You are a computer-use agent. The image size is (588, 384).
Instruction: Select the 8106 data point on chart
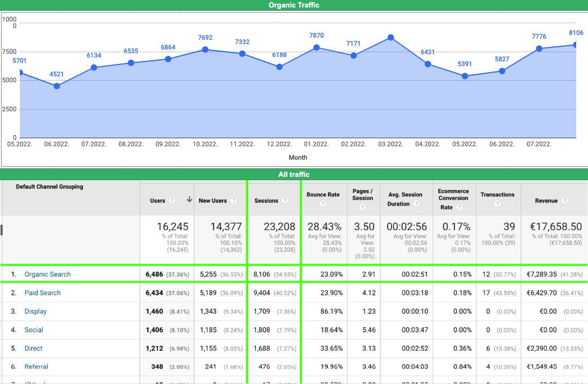coord(576,45)
